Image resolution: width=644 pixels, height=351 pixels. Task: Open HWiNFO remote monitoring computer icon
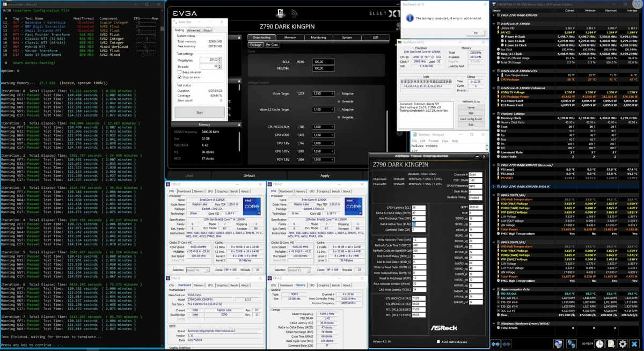pyautogui.click(x=559, y=344)
